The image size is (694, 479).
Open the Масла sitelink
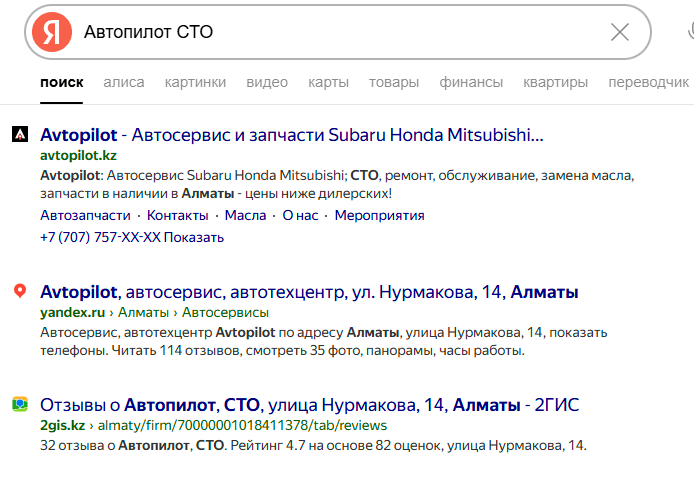pyautogui.click(x=245, y=215)
